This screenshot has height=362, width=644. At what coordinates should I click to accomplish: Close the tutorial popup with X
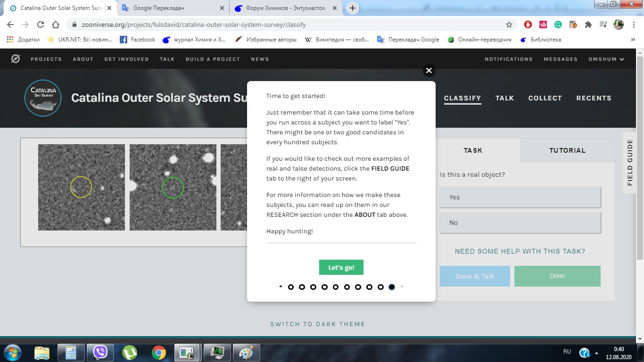click(429, 71)
